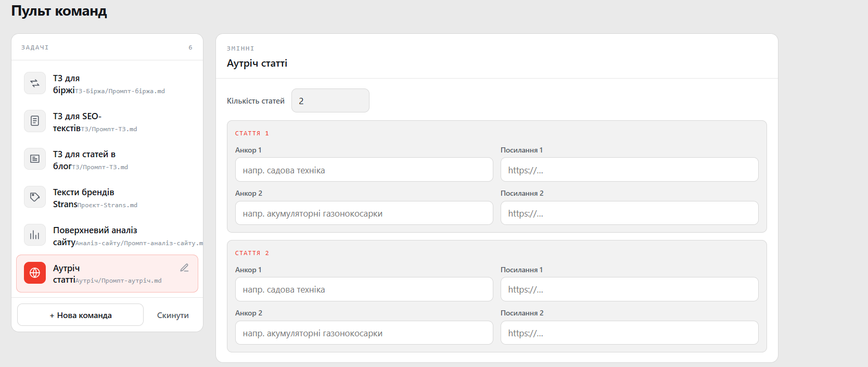This screenshot has height=367, width=868.
Task: Open the Тексти брендів Strans task
Action: point(107,198)
